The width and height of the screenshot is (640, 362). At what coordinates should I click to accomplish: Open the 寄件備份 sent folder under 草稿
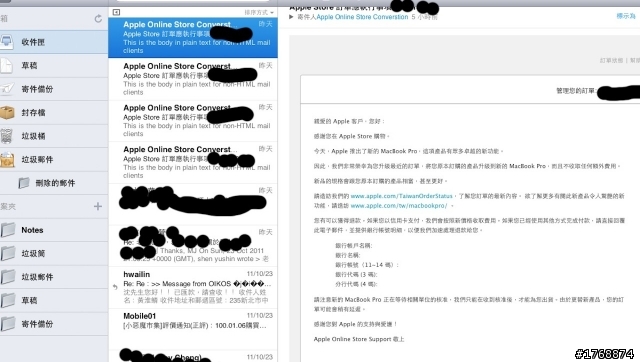(x=54, y=89)
